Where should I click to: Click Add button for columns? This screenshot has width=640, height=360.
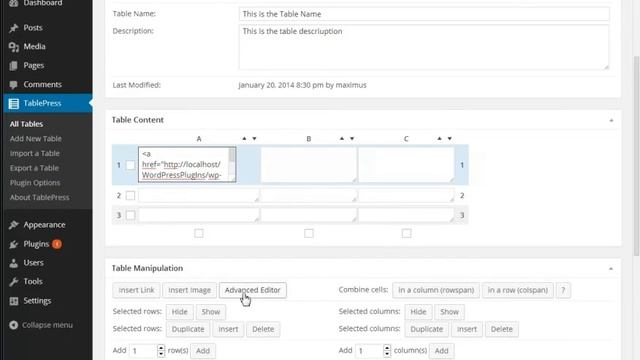coord(441,351)
